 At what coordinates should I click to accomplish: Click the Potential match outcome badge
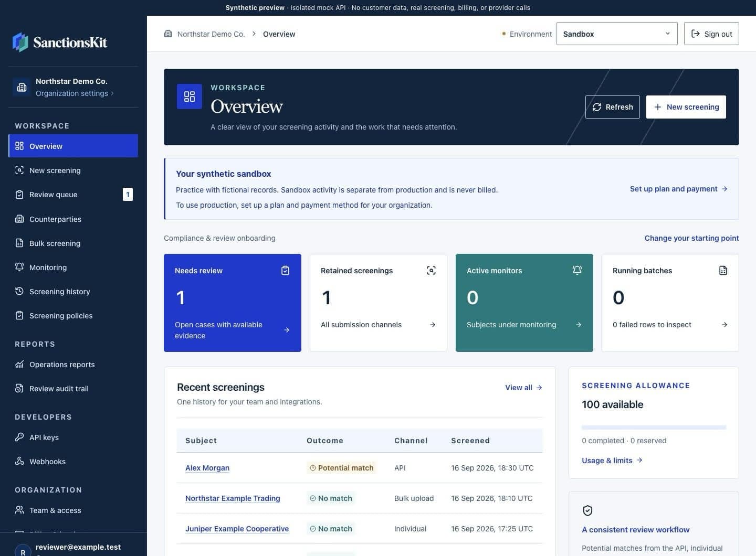pyautogui.click(x=342, y=468)
